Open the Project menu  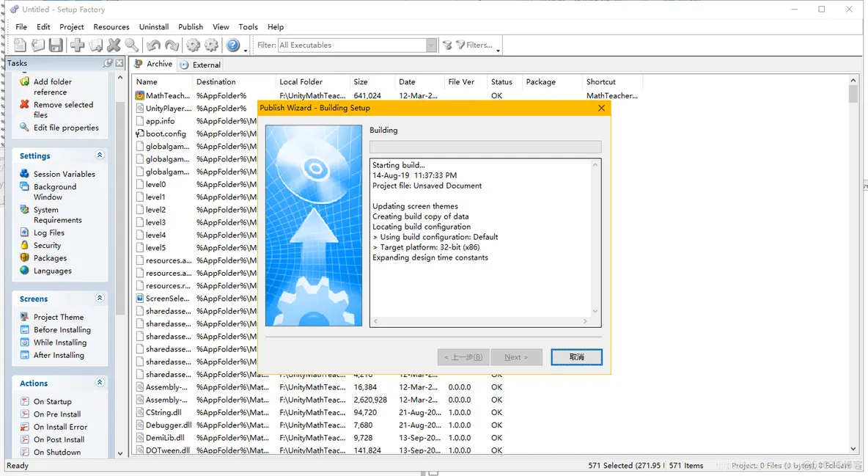point(71,26)
